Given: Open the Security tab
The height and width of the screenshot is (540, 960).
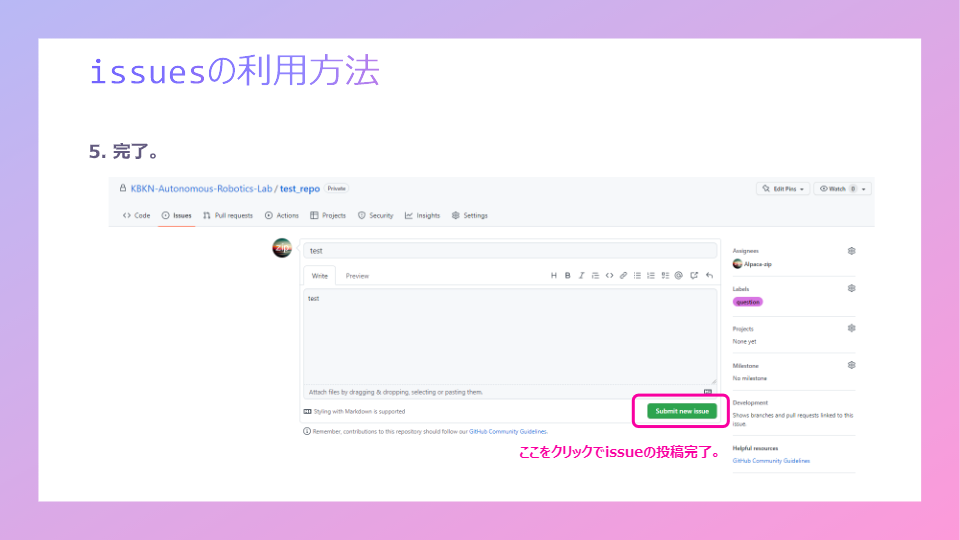Looking at the screenshot, I should point(375,216).
